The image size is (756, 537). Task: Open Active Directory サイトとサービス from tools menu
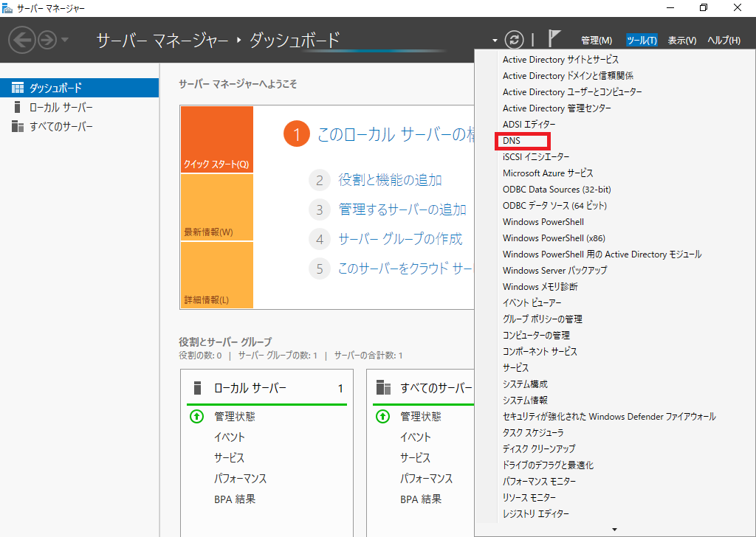point(560,59)
